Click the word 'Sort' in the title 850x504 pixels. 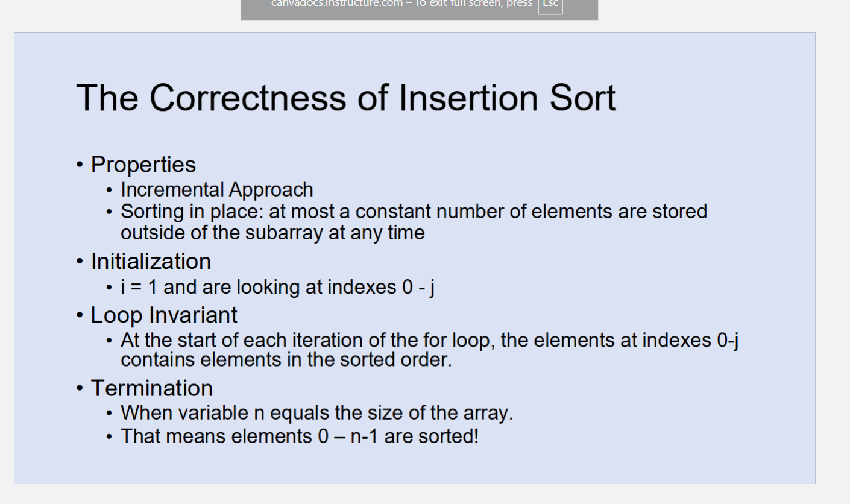pyautogui.click(x=582, y=98)
